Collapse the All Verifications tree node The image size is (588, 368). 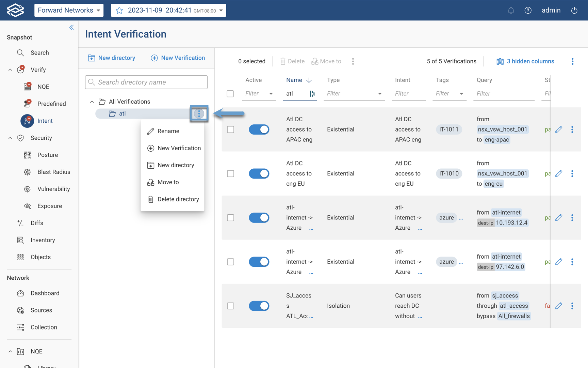(x=92, y=101)
